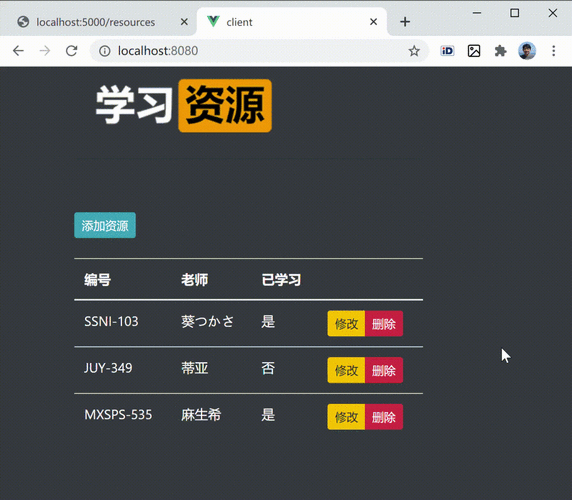
Task: Click 是 in the MXSPS-535 row
Action: point(268,415)
